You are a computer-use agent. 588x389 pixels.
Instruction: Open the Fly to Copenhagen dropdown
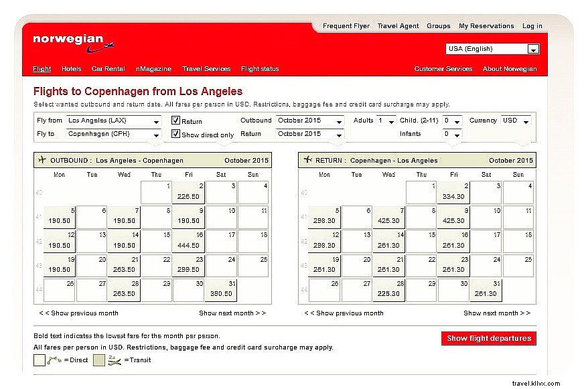coord(114,134)
